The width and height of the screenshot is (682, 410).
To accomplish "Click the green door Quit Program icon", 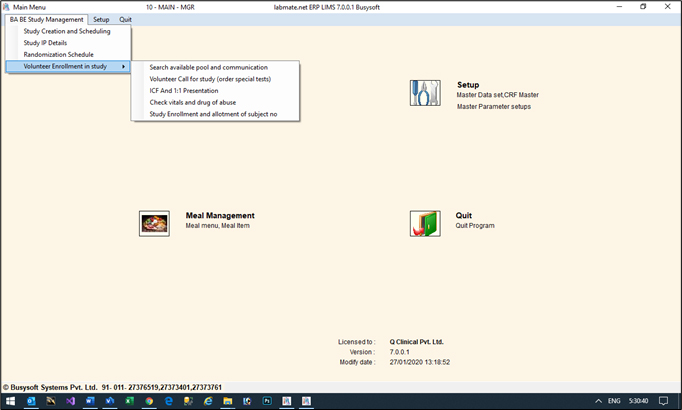I will tap(425, 223).
